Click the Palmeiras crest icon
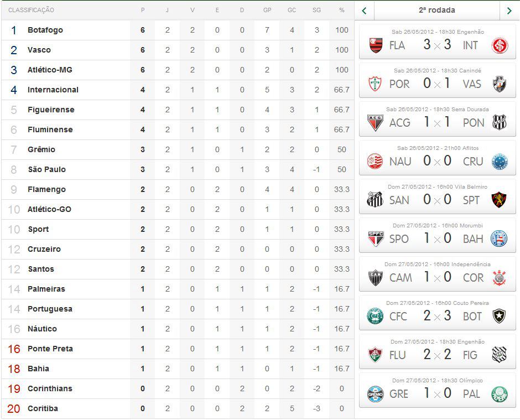Screen dimensions: 520x420 point(500,394)
